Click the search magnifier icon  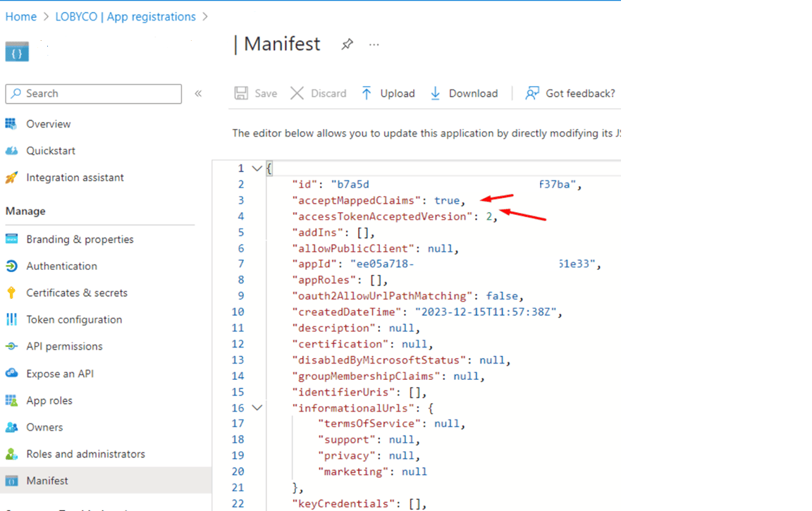16,93
